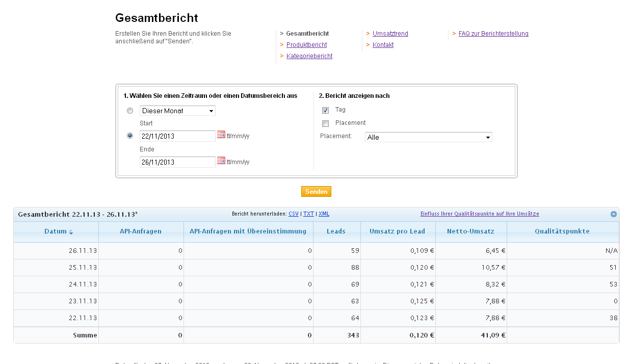Open FAQ zur Berichterstellung link

tap(493, 34)
